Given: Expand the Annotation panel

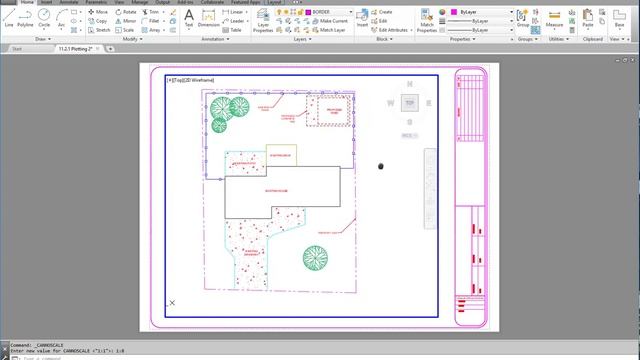Looking at the screenshot, I should [216, 39].
